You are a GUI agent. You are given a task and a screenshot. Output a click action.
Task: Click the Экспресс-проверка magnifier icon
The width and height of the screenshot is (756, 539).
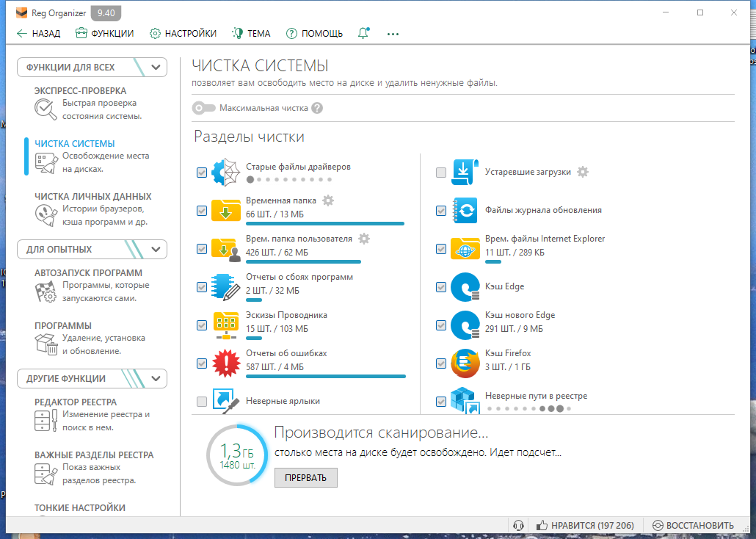click(46, 109)
